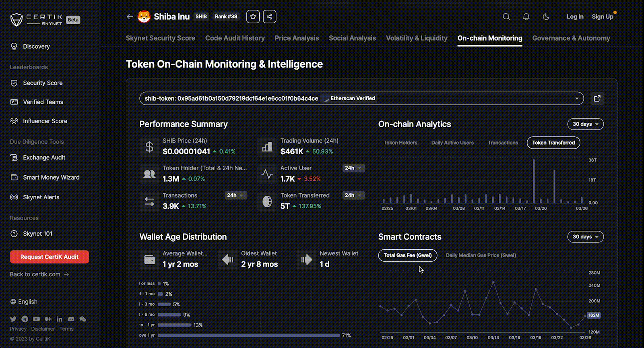Select Total Gas Fee (Gwei) option

pos(408,255)
